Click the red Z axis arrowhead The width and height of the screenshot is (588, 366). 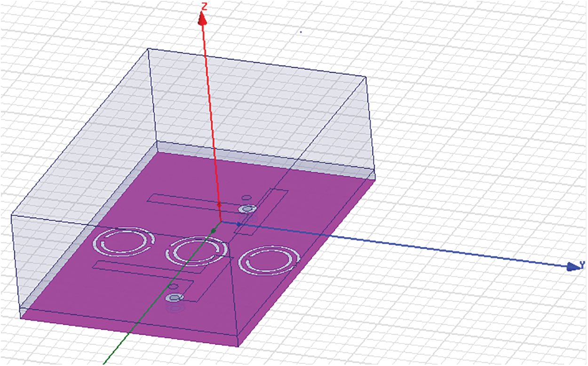[x=202, y=19]
